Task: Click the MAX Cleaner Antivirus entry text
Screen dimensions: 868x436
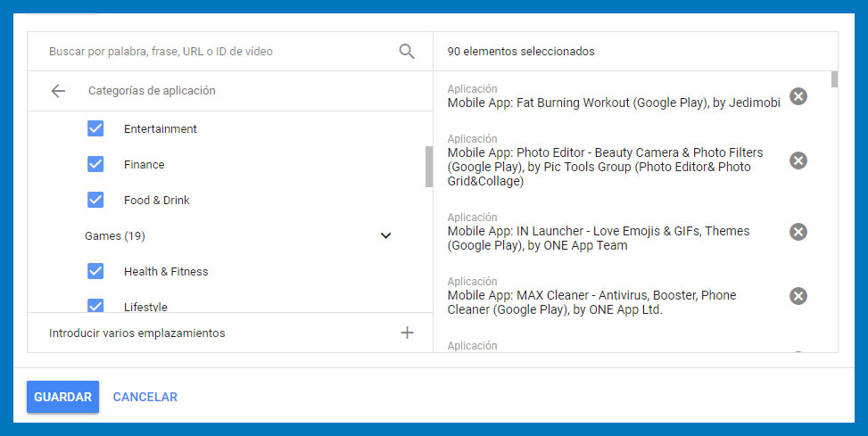Action: coord(591,302)
